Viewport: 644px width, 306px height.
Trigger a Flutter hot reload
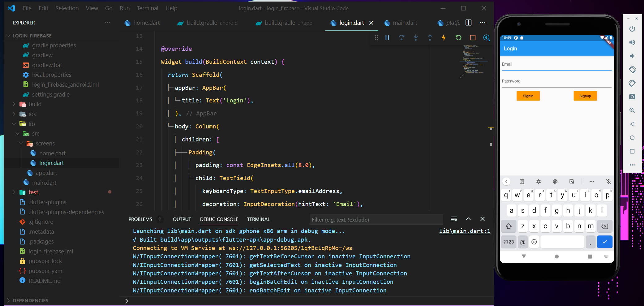pos(444,37)
